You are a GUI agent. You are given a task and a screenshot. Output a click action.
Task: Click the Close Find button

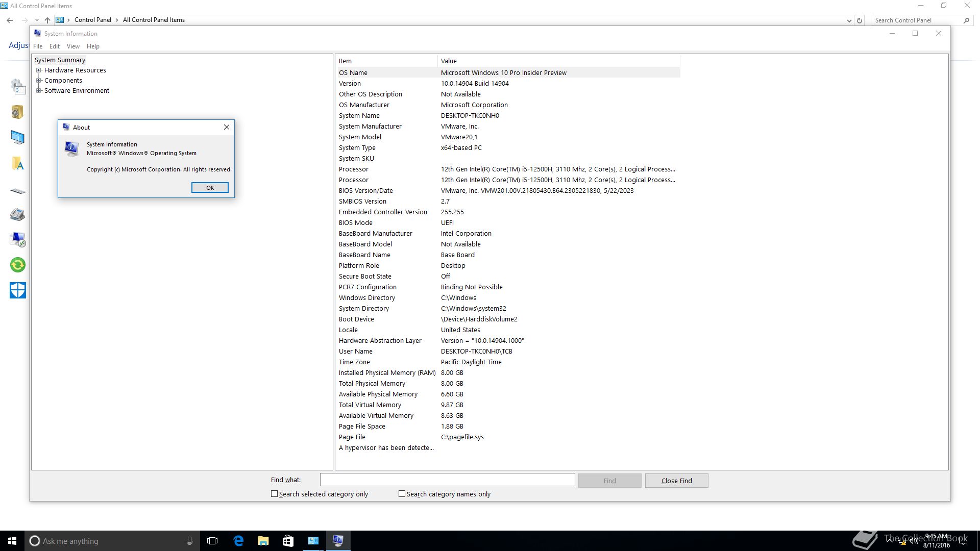(676, 481)
